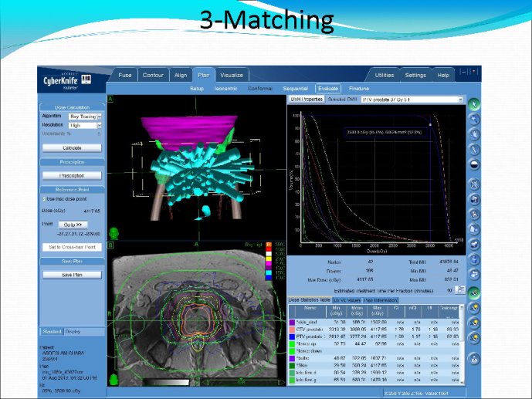Click the Prescription panel header
Viewport: 532px width, 399px height.
tap(72, 162)
